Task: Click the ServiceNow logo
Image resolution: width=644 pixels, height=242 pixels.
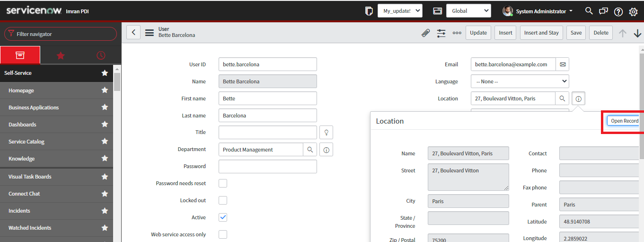Action: coord(34,10)
